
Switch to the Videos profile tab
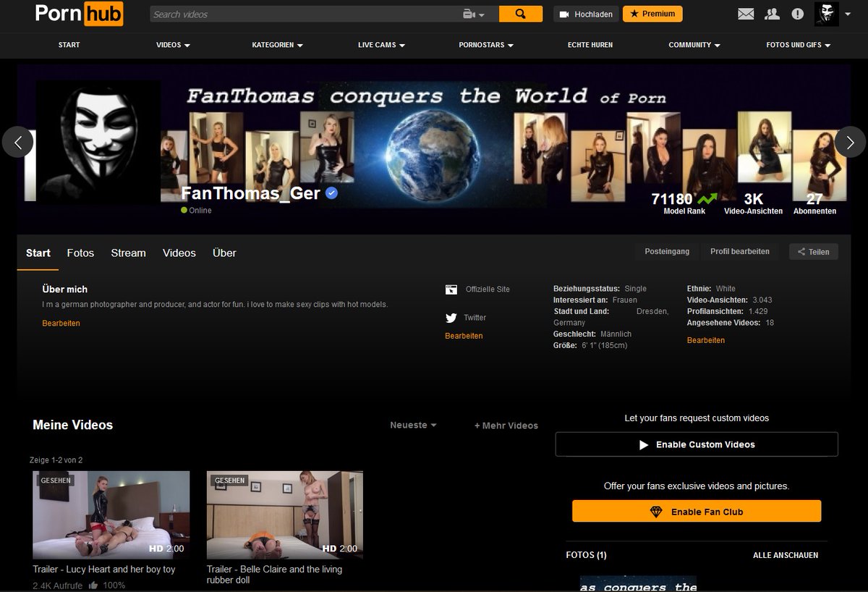pyautogui.click(x=179, y=253)
